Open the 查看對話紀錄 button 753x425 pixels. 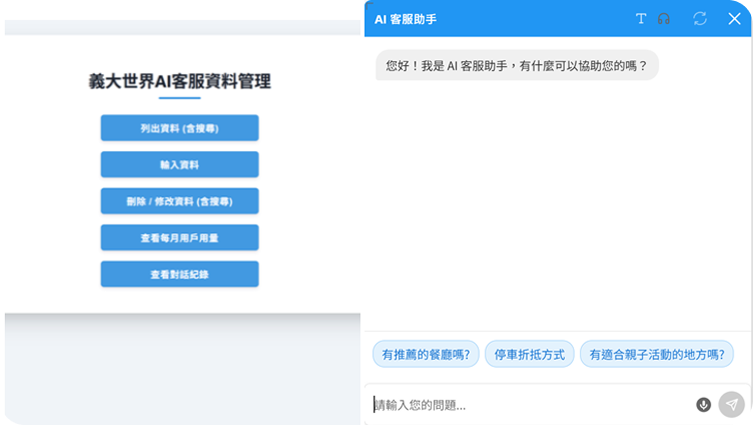pos(179,274)
